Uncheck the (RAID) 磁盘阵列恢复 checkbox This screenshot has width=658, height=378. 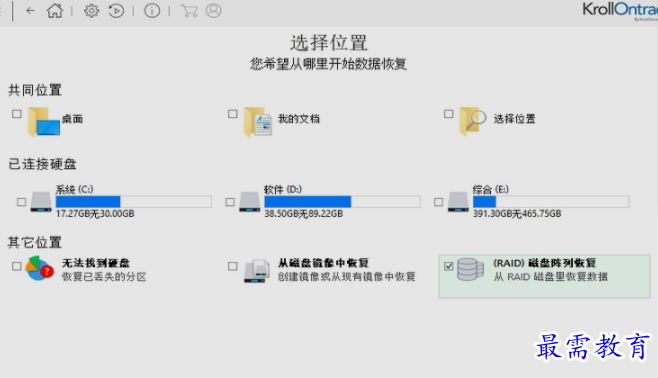[x=449, y=266]
